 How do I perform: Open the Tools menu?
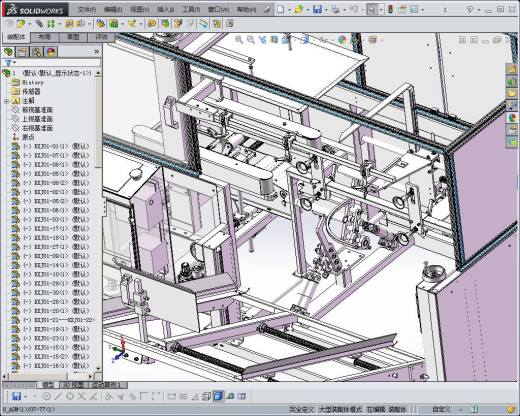[191, 9]
